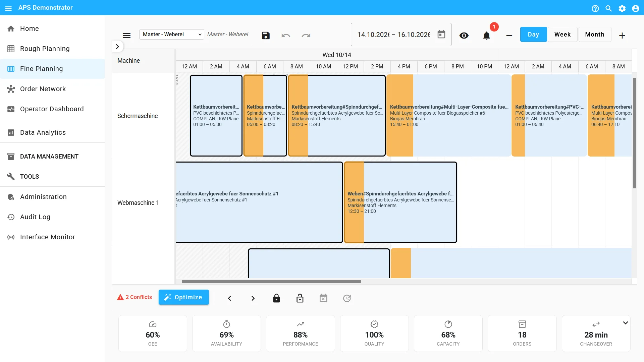Open settings gear in top bar

click(622, 8)
